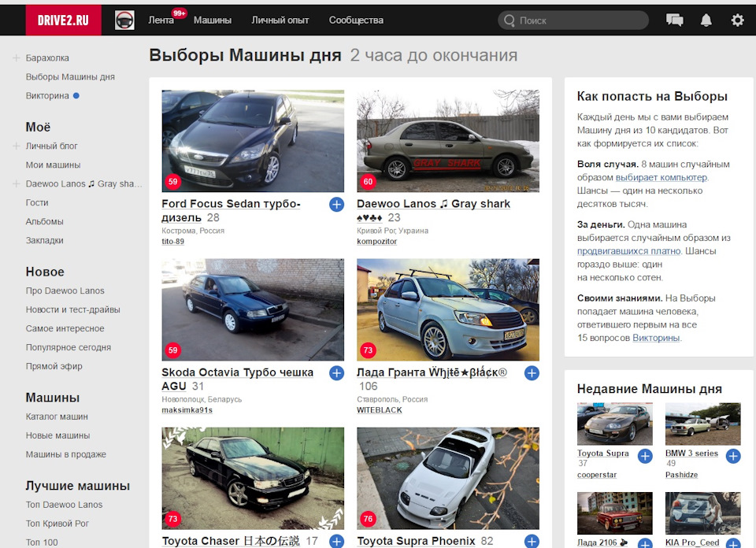
Task: Open the Gray Shark Lanos photo
Action: click(x=448, y=141)
